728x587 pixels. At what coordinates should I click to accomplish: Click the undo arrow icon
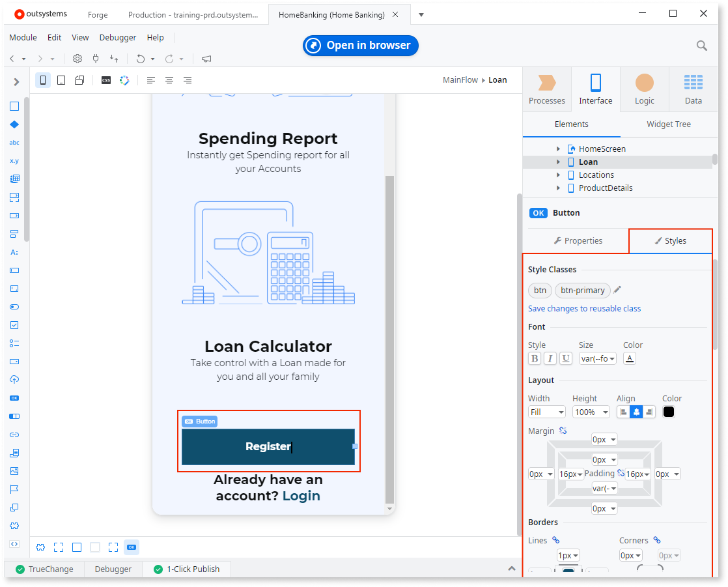point(140,59)
